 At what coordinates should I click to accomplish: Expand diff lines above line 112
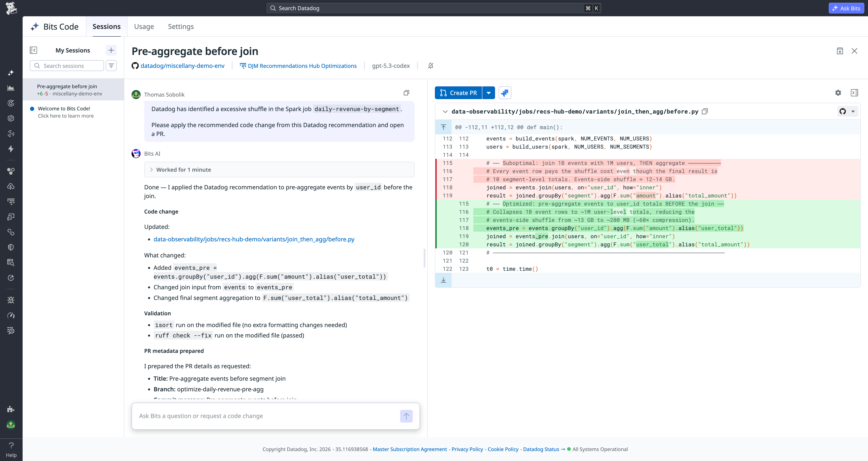point(443,127)
